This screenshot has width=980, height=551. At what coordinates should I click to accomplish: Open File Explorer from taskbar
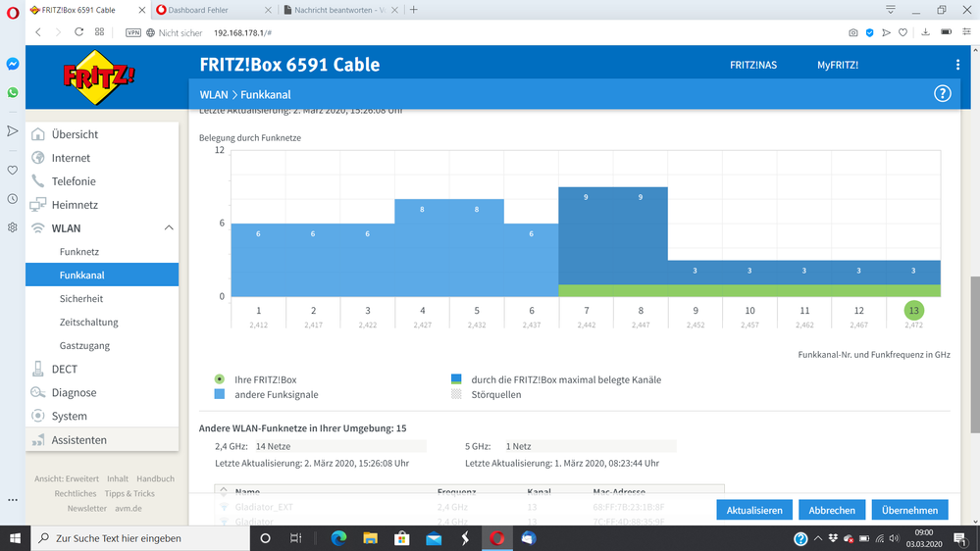(x=370, y=538)
